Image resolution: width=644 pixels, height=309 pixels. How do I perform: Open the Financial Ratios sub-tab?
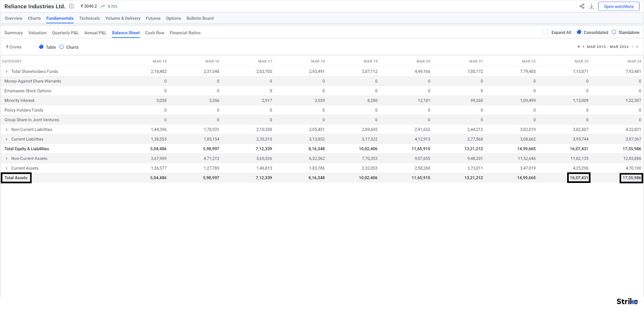(x=185, y=33)
